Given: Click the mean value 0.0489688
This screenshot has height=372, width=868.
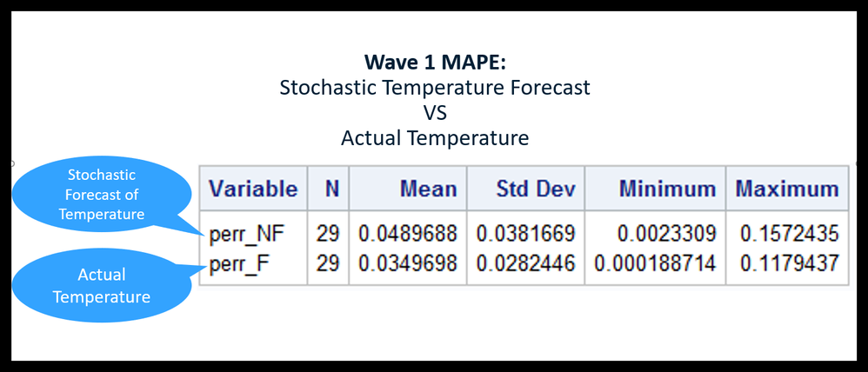Looking at the screenshot, I should tap(407, 234).
